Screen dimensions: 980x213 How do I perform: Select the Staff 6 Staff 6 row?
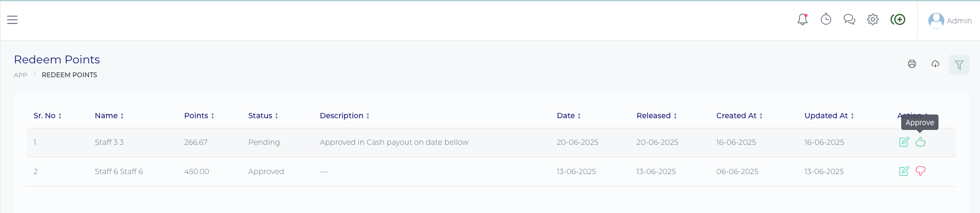click(118, 171)
